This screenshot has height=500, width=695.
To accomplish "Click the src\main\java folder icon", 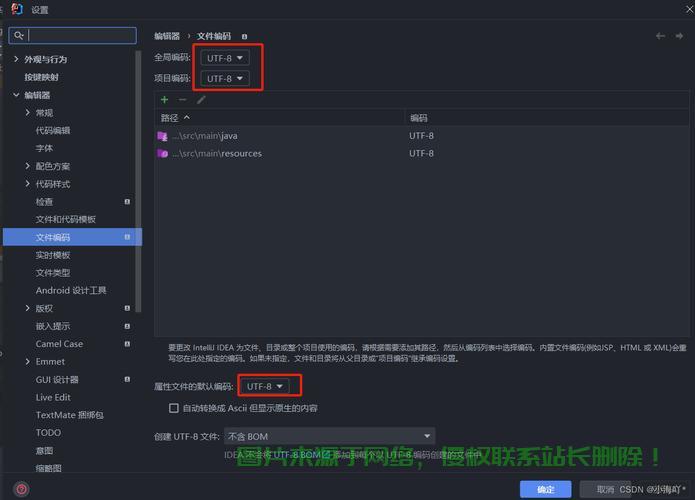I will pos(162,136).
